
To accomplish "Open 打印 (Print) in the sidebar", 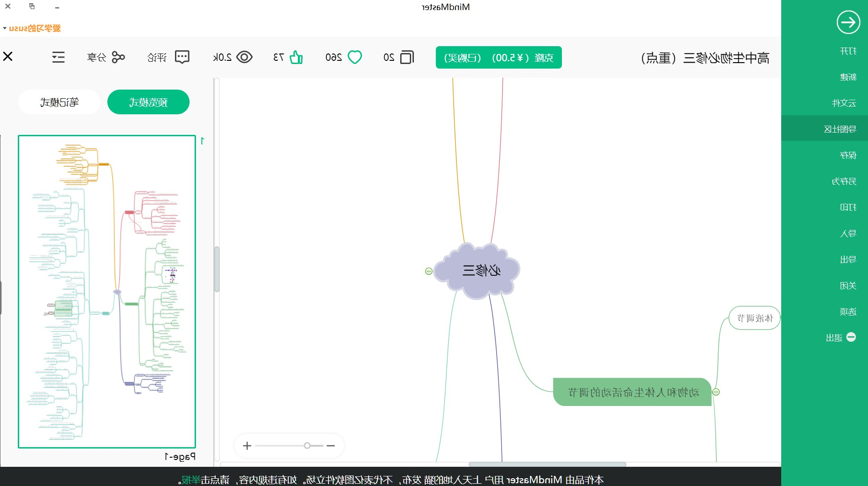I will click(x=848, y=207).
